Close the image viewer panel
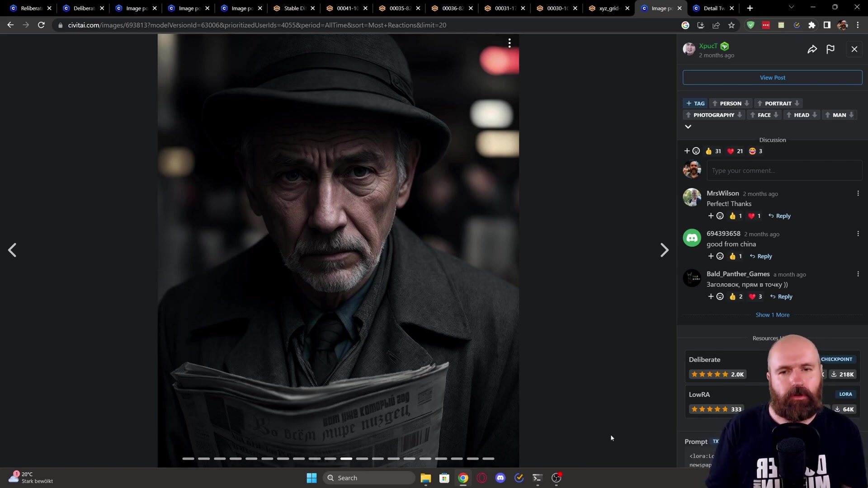This screenshot has width=868, height=488. tap(854, 49)
